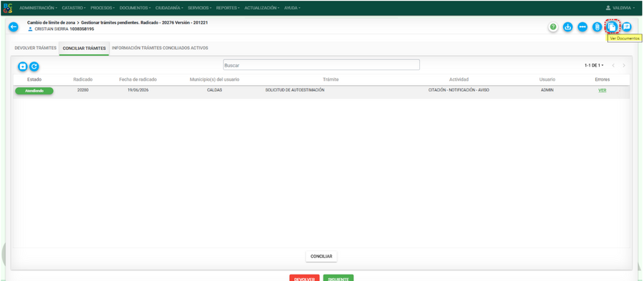The image size is (644, 281).
Task: Open the CATASTRO menu
Action: (x=74, y=8)
